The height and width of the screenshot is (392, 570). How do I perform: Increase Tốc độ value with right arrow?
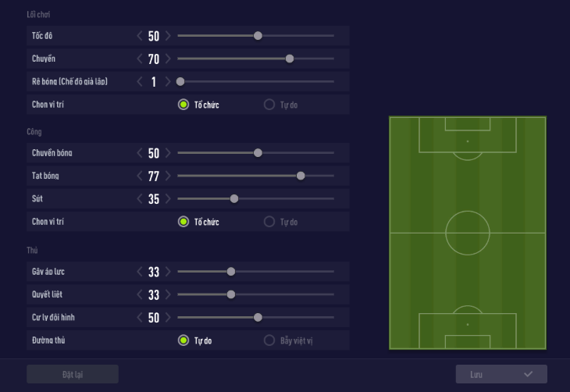coord(168,36)
